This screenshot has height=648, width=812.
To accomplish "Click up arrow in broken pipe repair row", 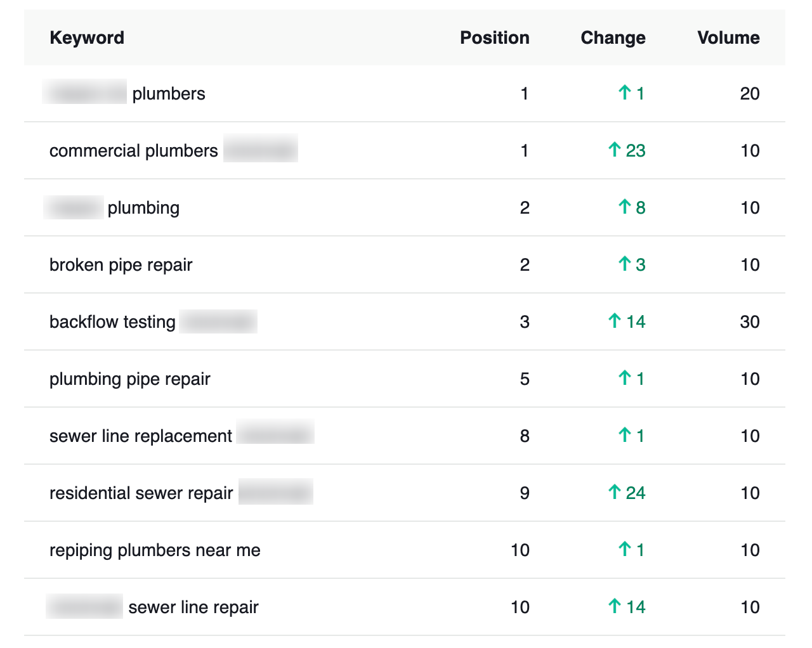I will [624, 264].
